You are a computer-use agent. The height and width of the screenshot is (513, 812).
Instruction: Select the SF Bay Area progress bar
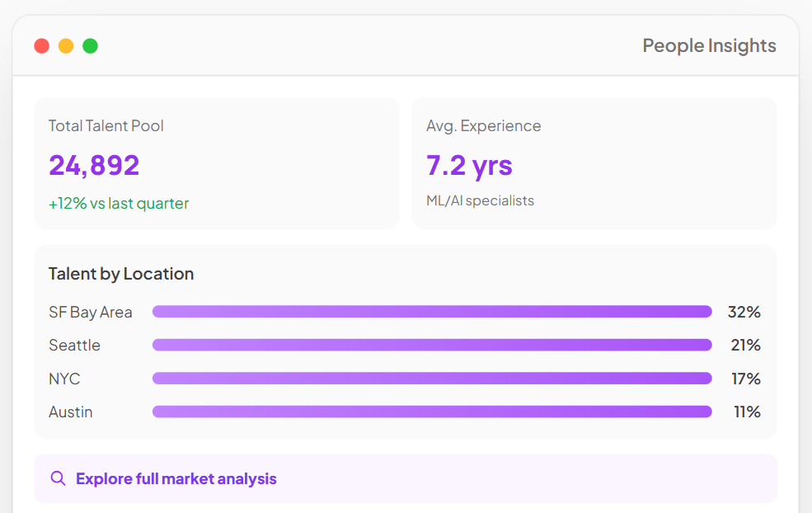pyautogui.click(x=432, y=312)
